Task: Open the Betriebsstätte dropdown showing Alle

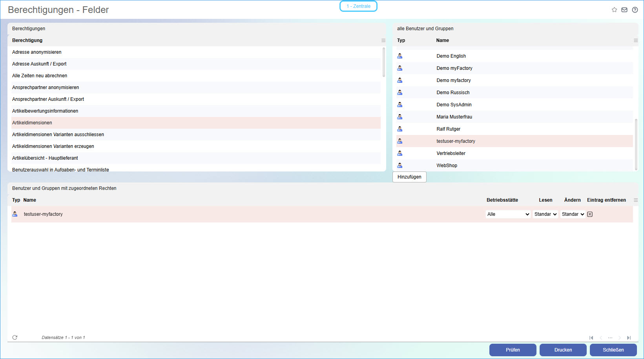Action: coord(508,214)
